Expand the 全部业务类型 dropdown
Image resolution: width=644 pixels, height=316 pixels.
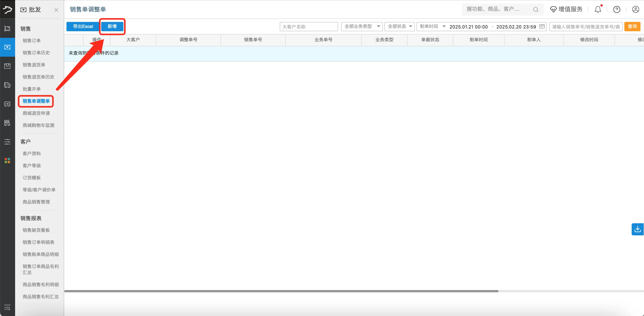(x=362, y=26)
